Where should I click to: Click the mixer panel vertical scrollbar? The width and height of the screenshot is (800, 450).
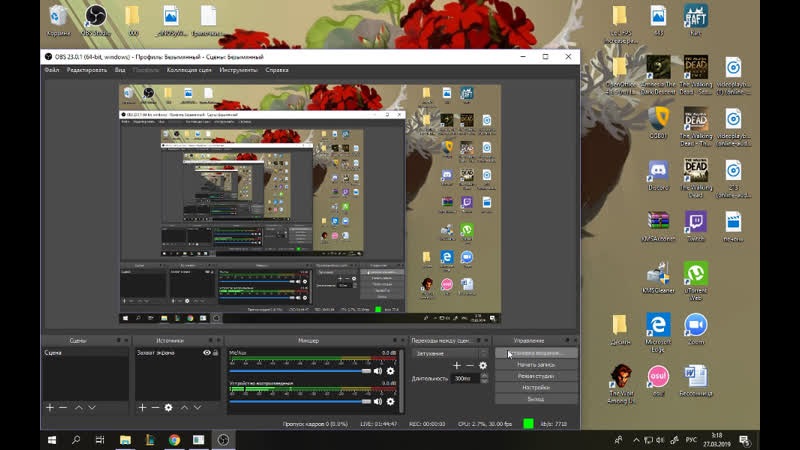coord(402,380)
